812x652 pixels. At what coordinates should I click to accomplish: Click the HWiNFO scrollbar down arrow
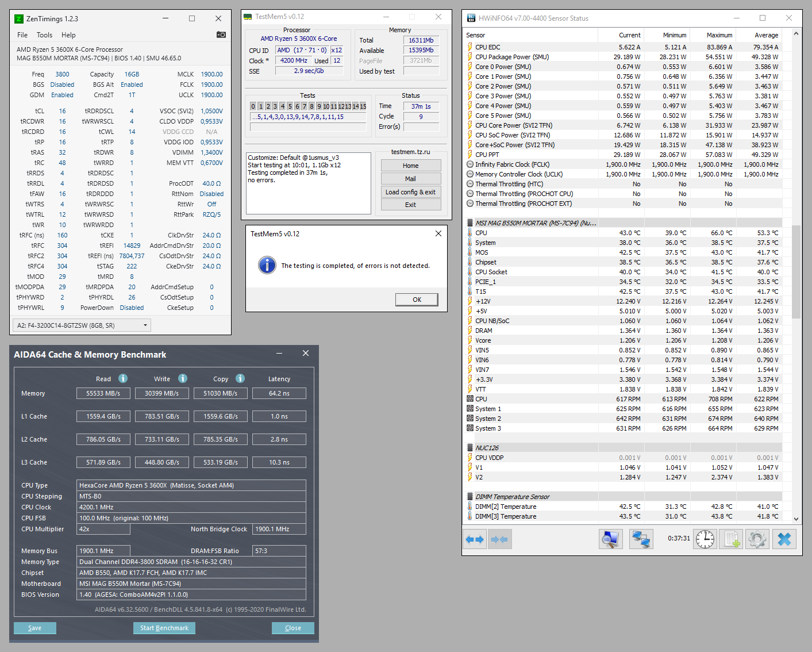[x=796, y=519]
